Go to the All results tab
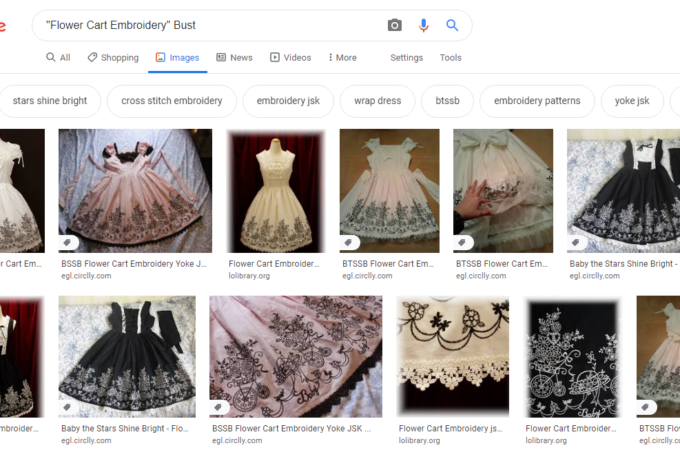This screenshot has width=680, height=450. tap(58, 57)
